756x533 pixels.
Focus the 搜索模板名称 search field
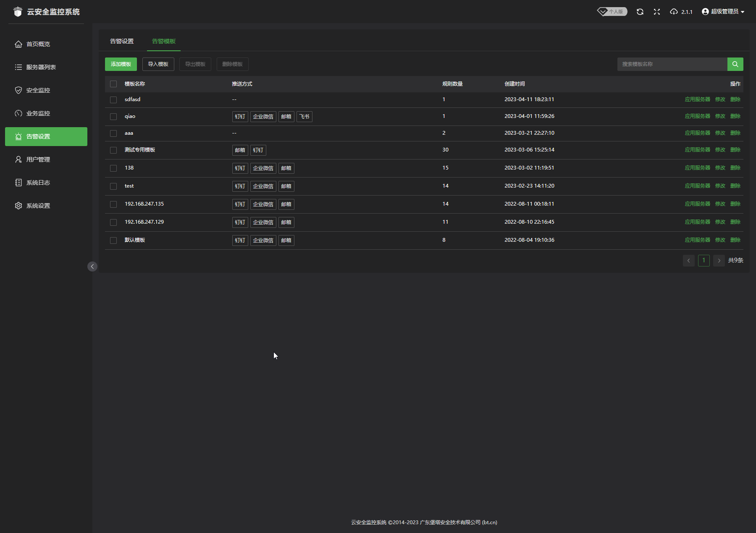click(672, 64)
